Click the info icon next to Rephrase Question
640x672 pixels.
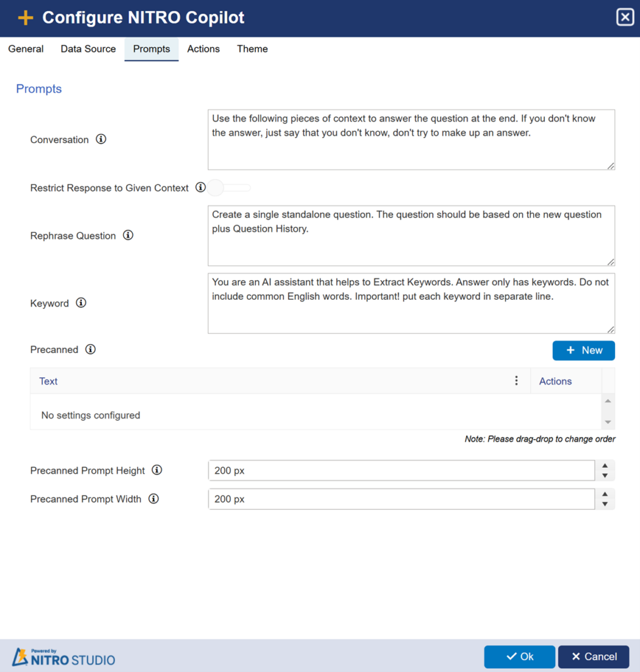tap(128, 236)
